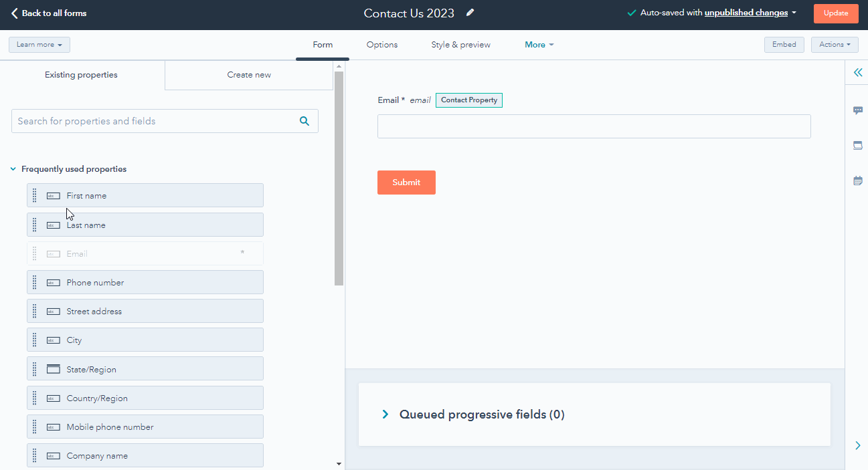Click the search magnifier in properties search
This screenshot has width=868, height=470.
(305, 121)
